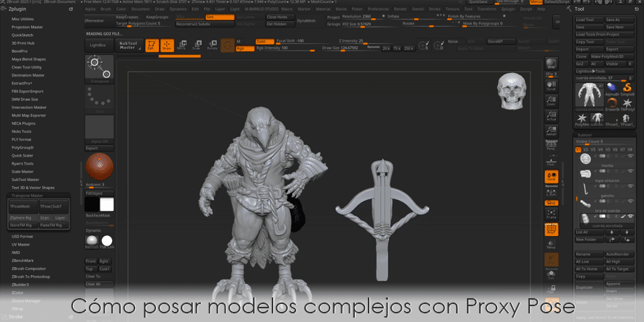Viewport: 644px width, 322px height.
Task: Click the Reconstruct Subdiv button
Action: pos(205,25)
